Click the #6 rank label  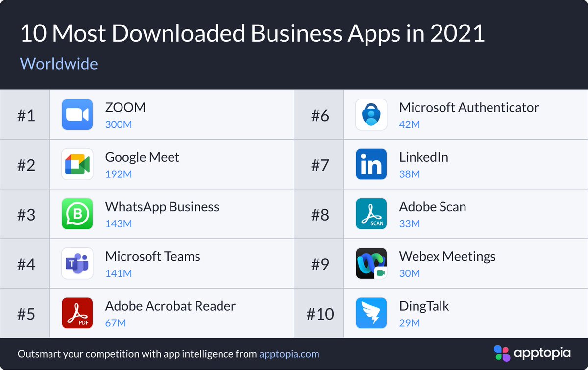(320, 116)
